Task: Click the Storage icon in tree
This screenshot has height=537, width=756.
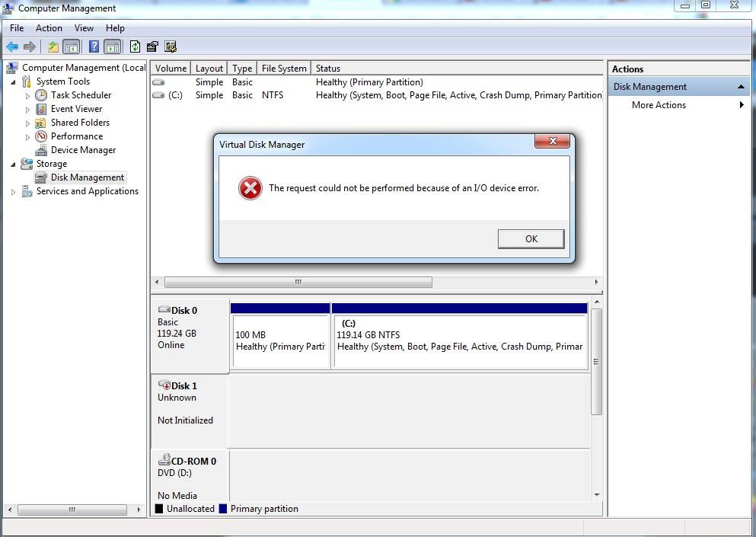Action: pyautogui.click(x=27, y=164)
